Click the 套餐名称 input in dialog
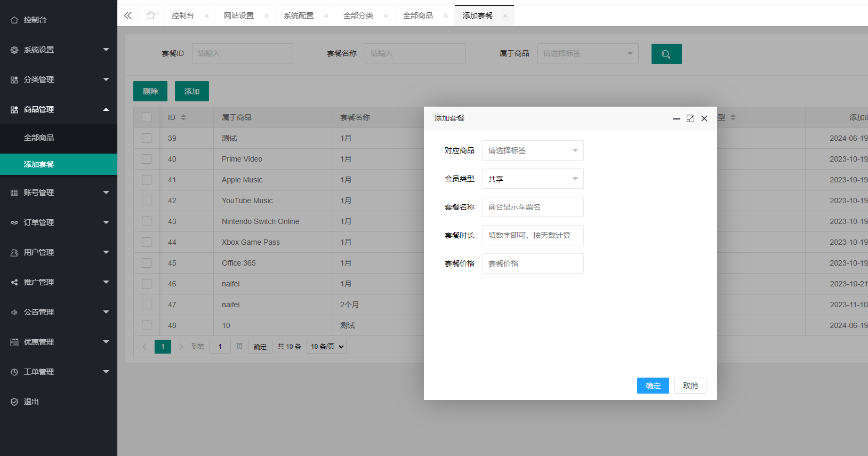Screen dimensions: 868x456 [x=533, y=207]
